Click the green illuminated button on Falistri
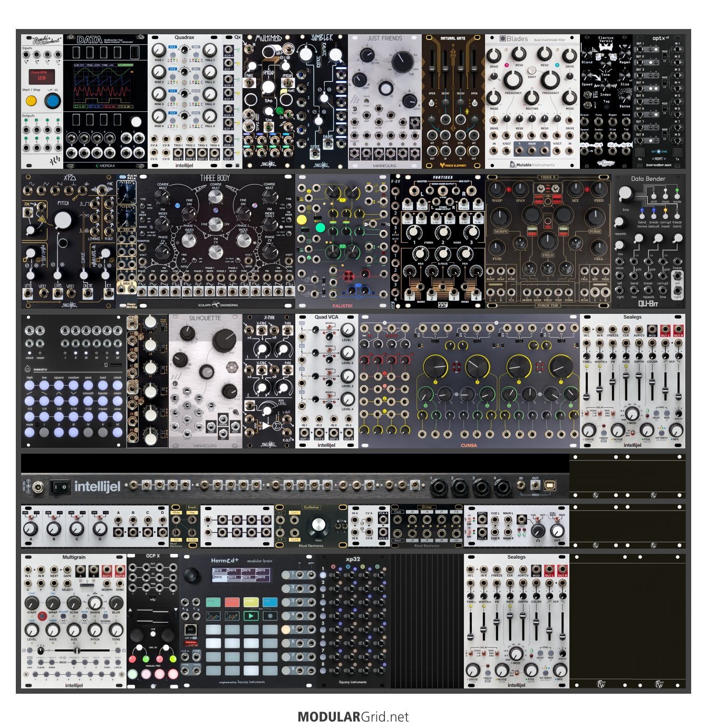This screenshot has width=707, height=728. click(x=320, y=228)
